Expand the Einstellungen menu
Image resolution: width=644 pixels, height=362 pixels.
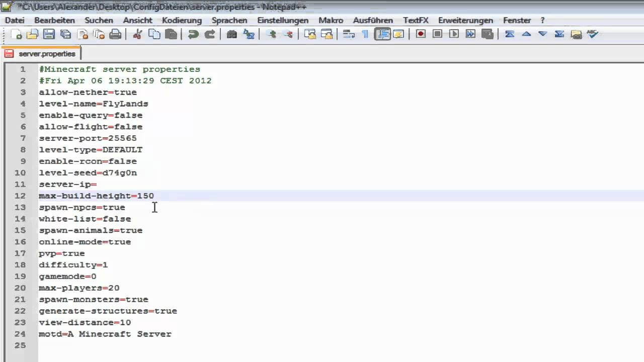click(283, 21)
